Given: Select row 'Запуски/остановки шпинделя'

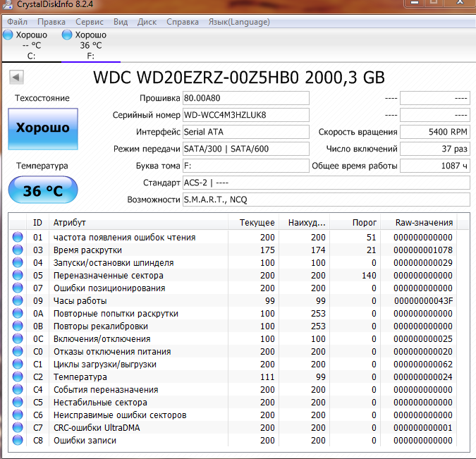Looking at the screenshot, I should (x=233, y=263).
